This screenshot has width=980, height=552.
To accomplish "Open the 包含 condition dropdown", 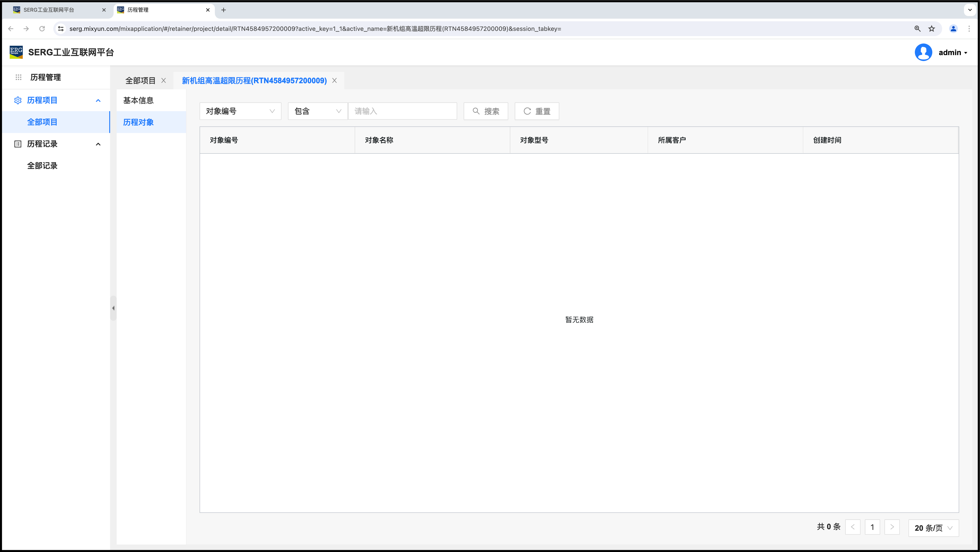I will coord(317,111).
